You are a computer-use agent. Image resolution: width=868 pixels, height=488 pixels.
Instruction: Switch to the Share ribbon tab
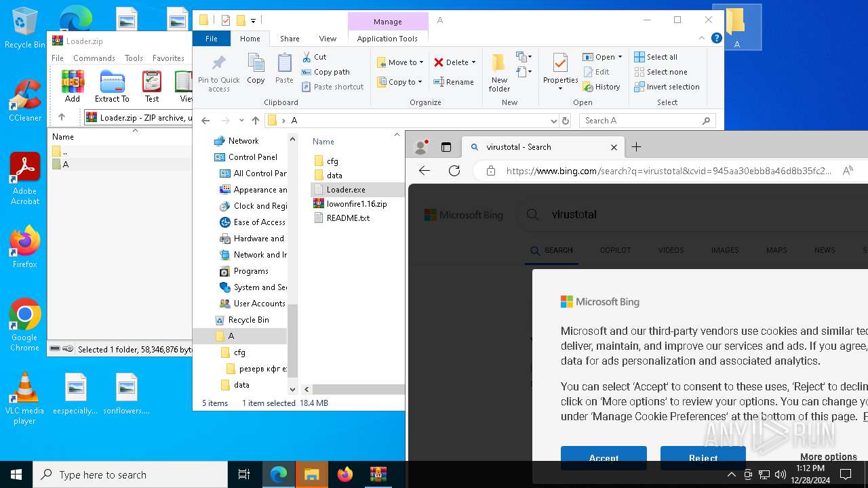(x=290, y=39)
